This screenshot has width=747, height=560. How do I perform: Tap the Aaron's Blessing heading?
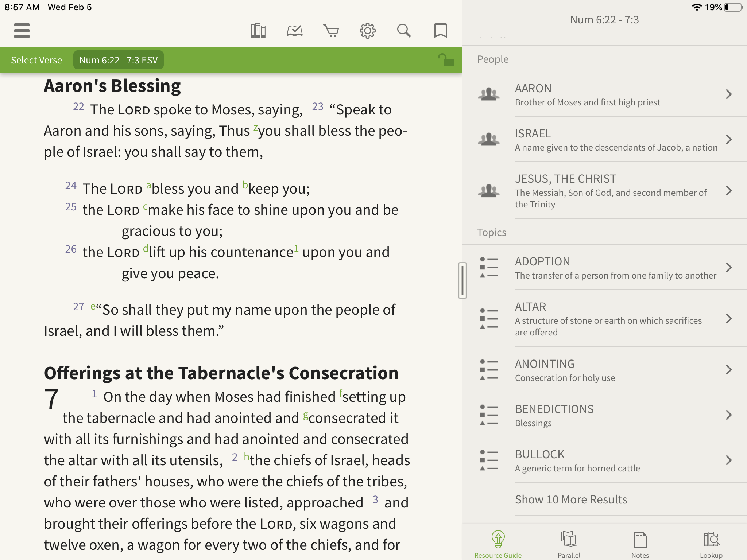(x=112, y=86)
